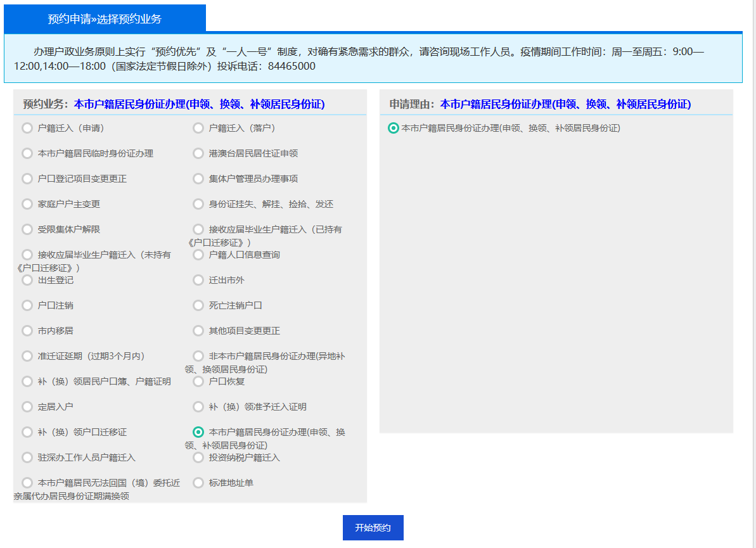
Task: Choose the 受限集体户解限 radio button
Action: (27, 229)
